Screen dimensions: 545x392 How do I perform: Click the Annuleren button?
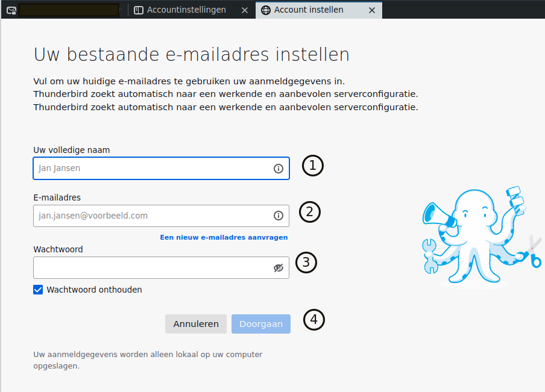(x=196, y=324)
